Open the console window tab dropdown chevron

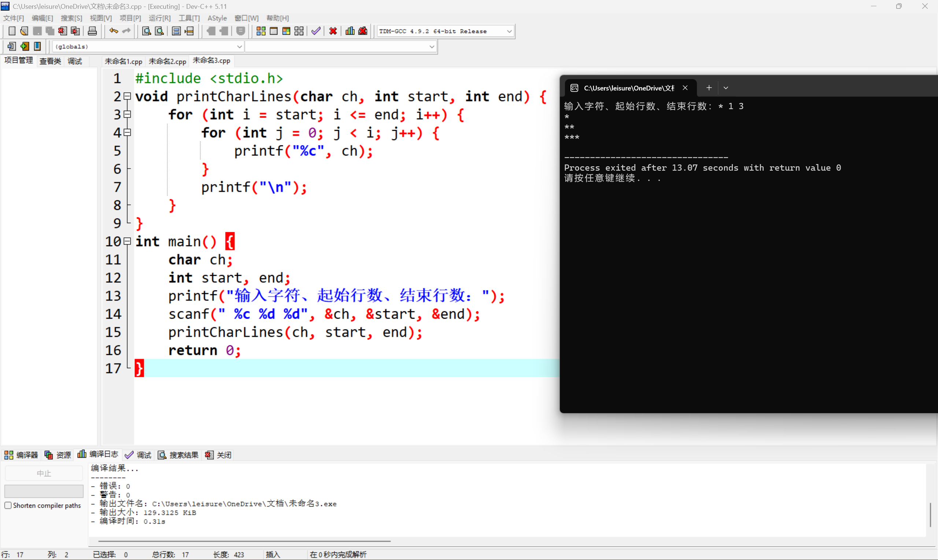click(x=725, y=88)
